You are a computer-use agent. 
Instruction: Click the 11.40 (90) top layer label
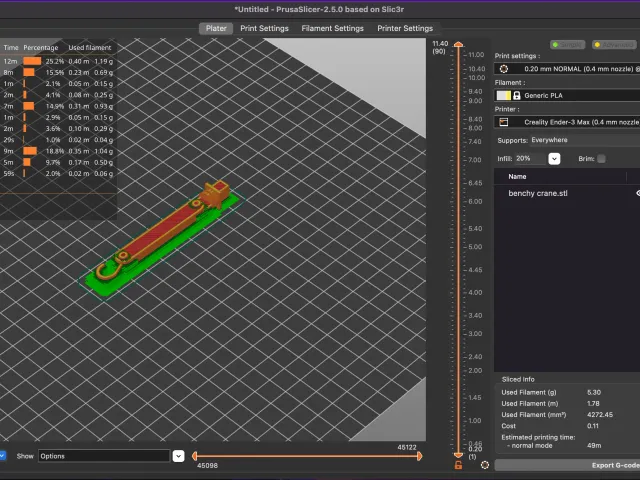[x=440, y=47]
